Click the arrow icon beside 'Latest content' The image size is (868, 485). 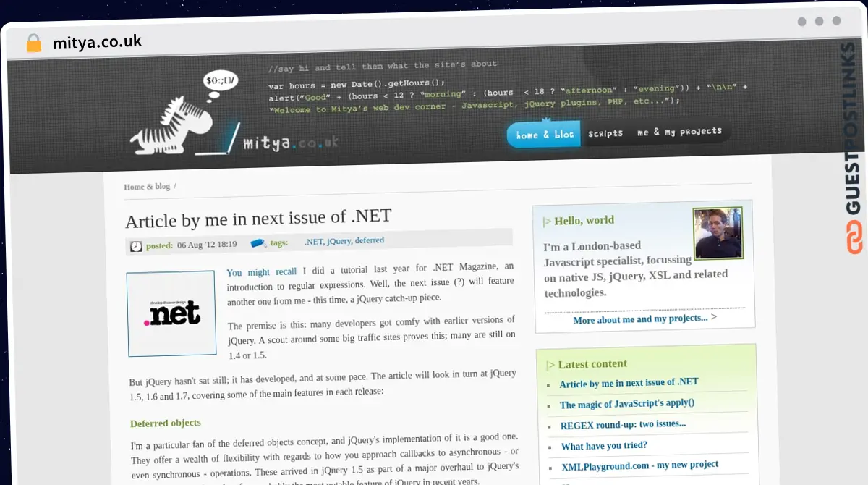(550, 364)
